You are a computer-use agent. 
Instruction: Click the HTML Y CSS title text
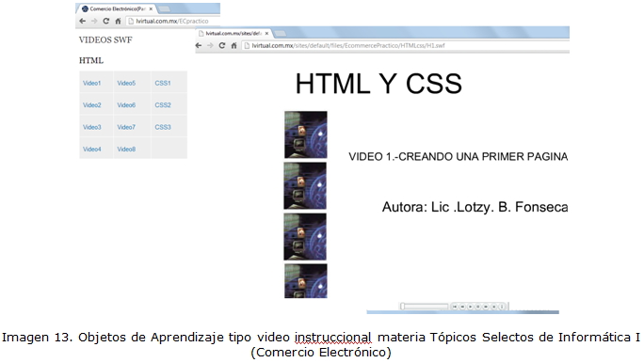pyautogui.click(x=378, y=84)
